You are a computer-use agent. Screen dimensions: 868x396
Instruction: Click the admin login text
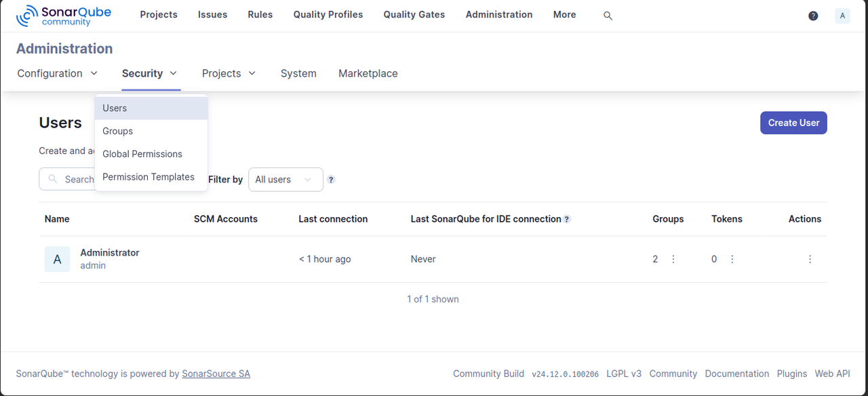[x=93, y=266]
